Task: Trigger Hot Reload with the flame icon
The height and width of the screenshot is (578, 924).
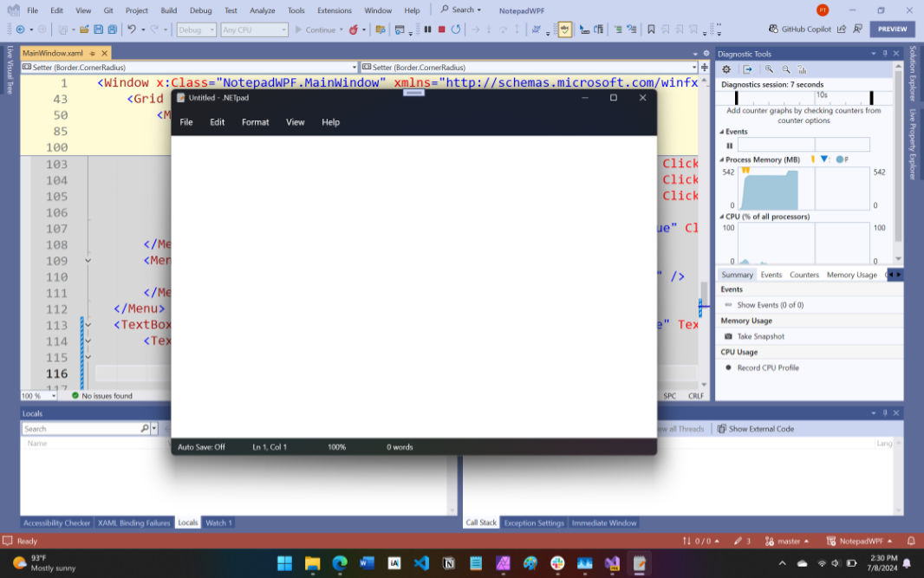Action: [x=354, y=29]
